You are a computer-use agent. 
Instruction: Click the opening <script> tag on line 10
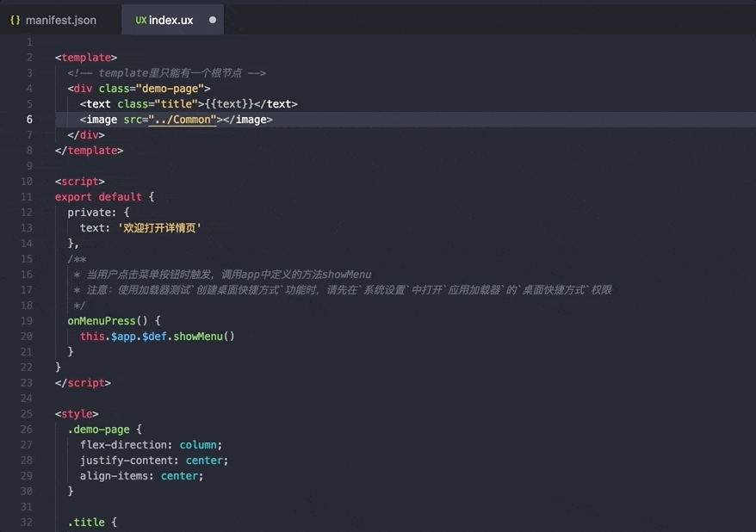click(x=79, y=182)
